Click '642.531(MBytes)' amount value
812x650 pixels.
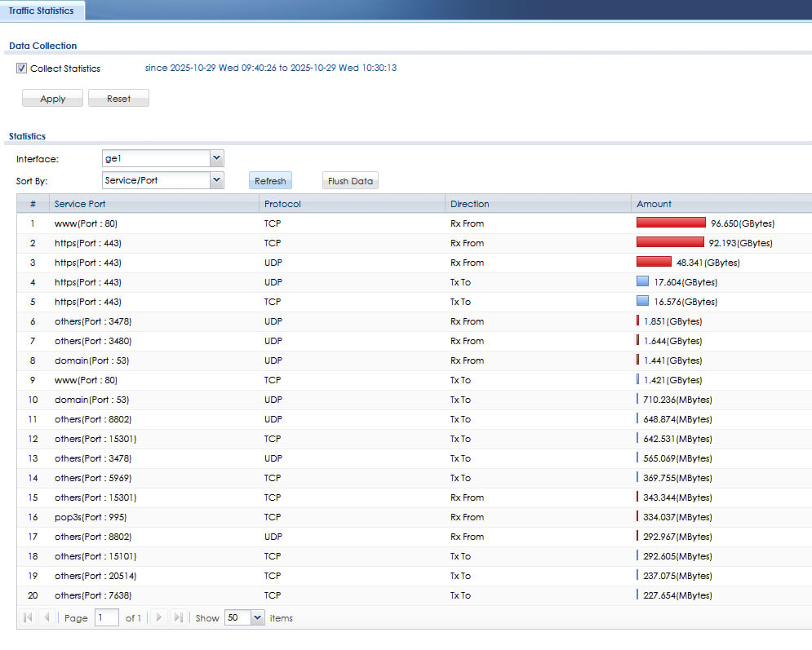(x=677, y=439)
